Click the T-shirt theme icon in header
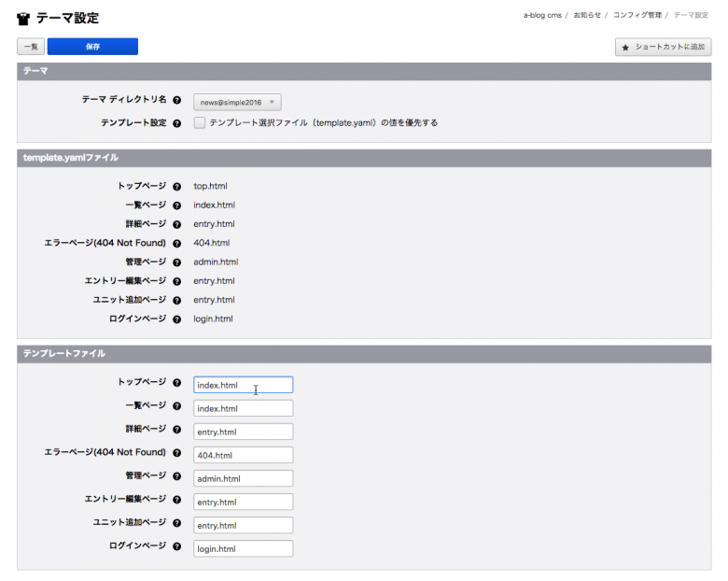Screen dimensions: 728x581 pyautogui.click(x=23, y=18)
